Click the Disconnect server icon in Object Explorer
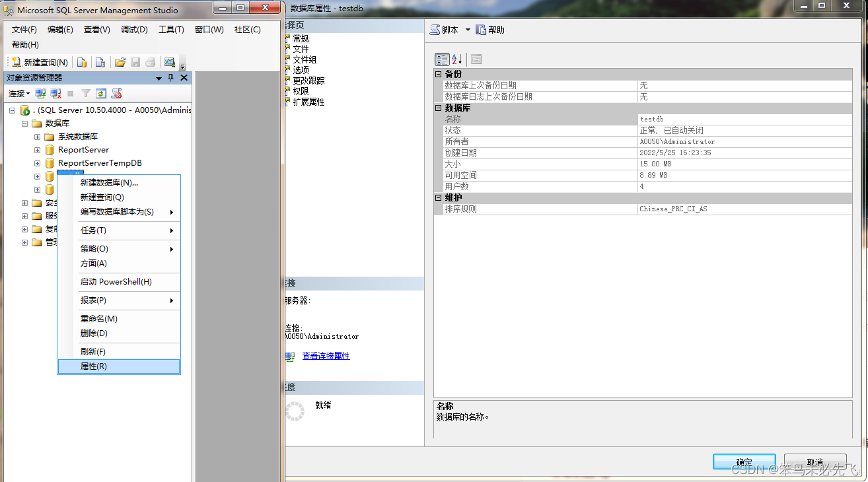 click(x=55, y=93)
